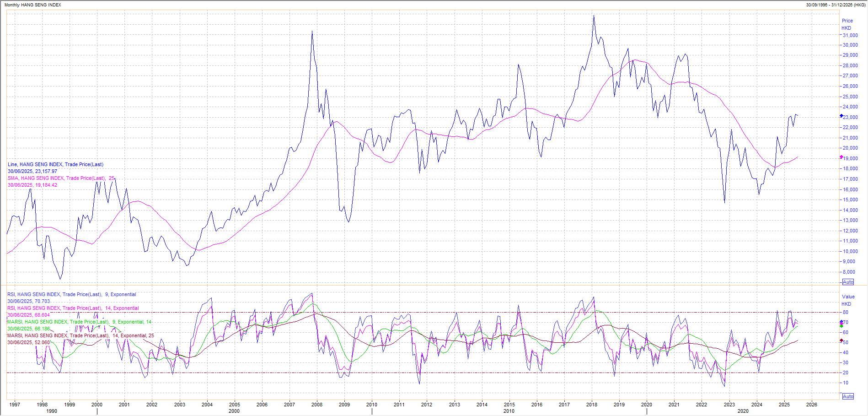
Task: Click the 10 level on RSI axis
Action: click(x=846, y=383)
